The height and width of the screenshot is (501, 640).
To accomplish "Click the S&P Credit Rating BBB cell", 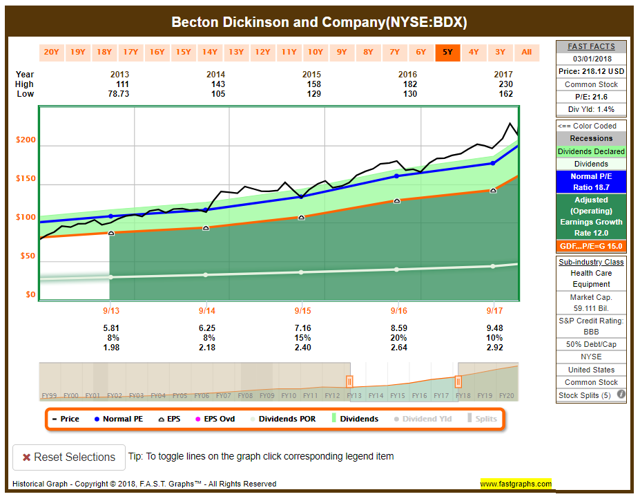I will (x=591, y=326).
